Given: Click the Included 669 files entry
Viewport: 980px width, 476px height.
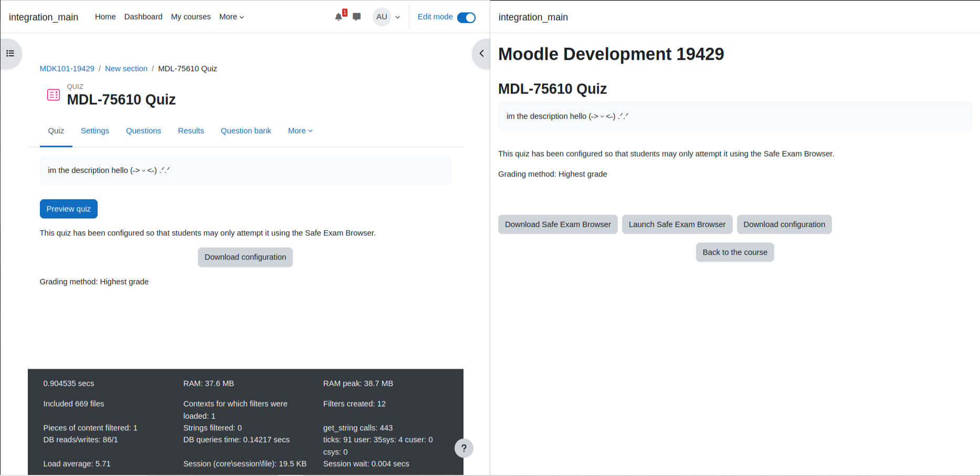Looking at the screenshot, I should 74,404.
